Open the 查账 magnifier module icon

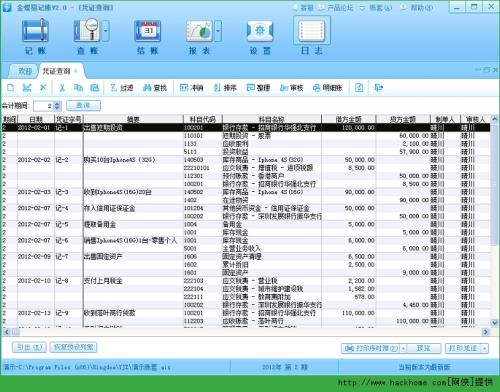click(87, 31)
